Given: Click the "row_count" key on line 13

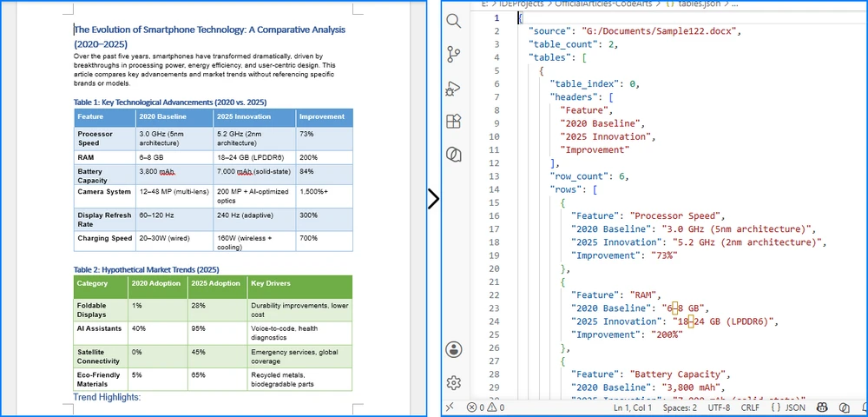Looking at the screenshot, I should click(578, 176).
